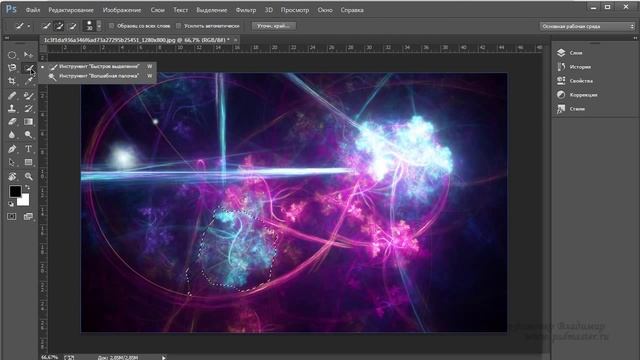Open the status bar info arrow menu
This screenshot has width=640, height=360.
pyautogui.click(x=164, y=358)
